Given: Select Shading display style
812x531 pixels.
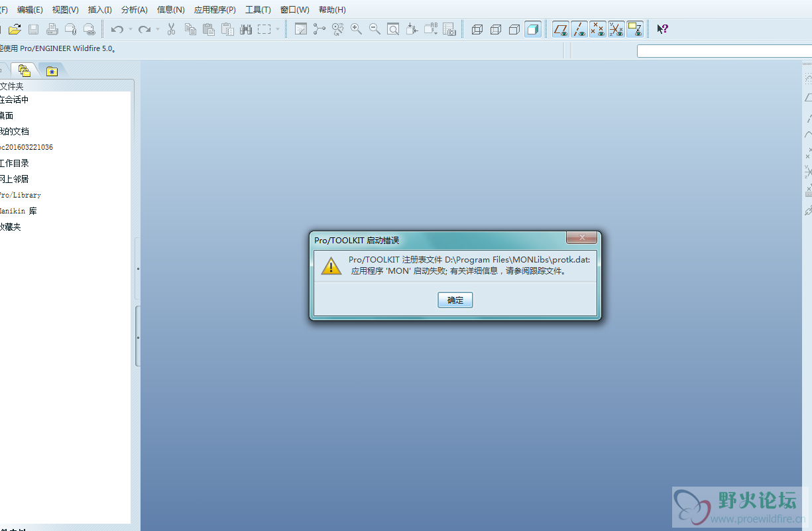Looking at the screenshot, I should point(533,29).
